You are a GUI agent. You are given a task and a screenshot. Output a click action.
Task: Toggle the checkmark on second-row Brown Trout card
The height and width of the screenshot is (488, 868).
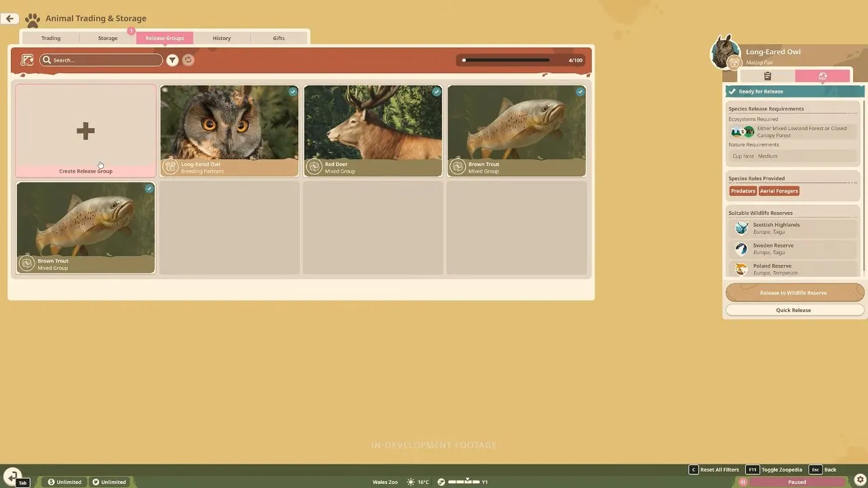click(x=149, y=188)
